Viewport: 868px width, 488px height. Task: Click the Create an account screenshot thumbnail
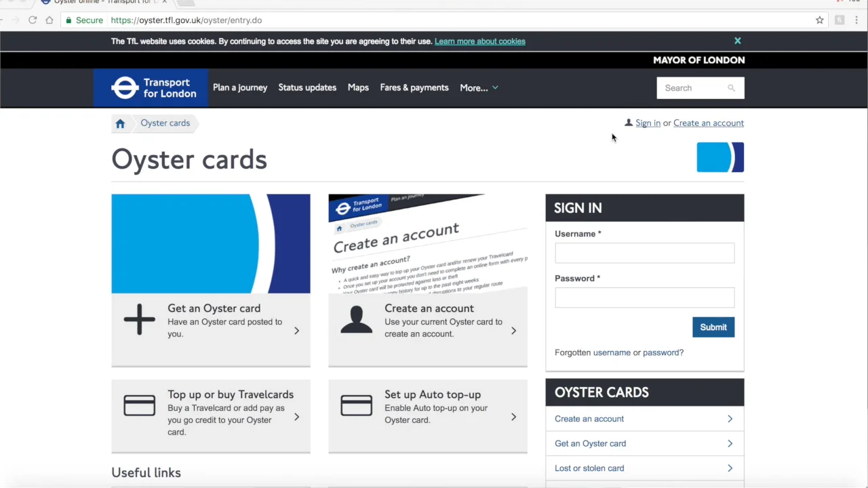click(x=428, y=244)
